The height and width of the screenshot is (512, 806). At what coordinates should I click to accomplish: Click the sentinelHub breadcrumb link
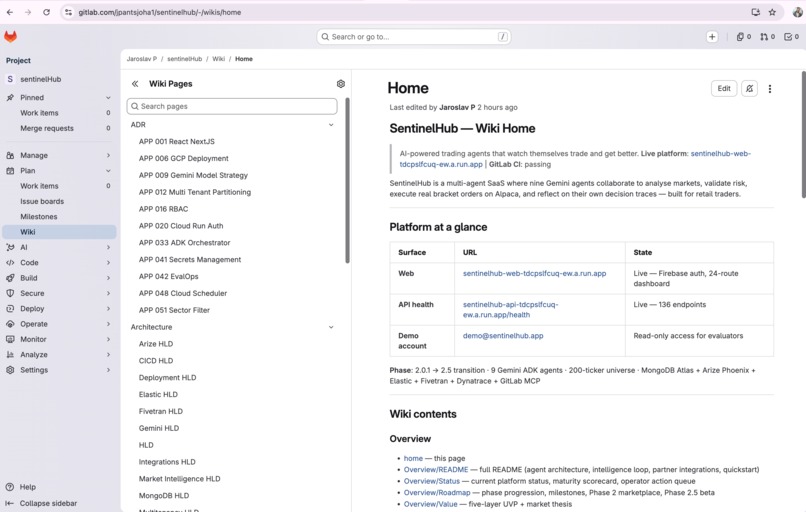pyautogui.click(x=185, y=59)
